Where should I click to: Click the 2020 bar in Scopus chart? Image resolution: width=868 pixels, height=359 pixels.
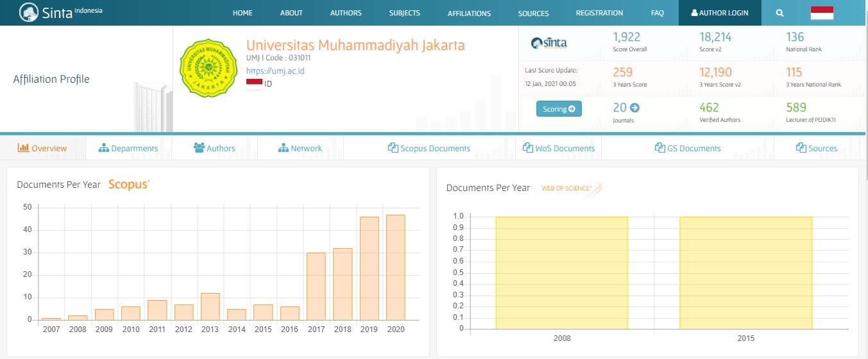coord(396,267)
